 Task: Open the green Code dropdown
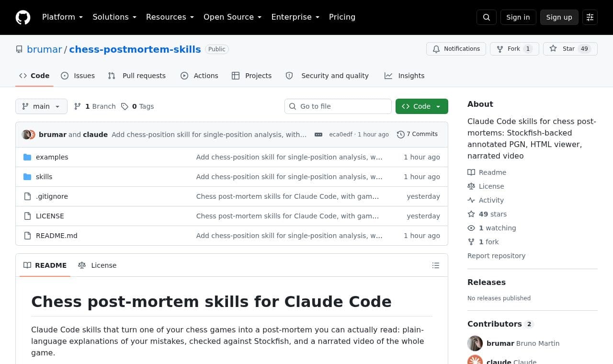[x=422, y=106]
